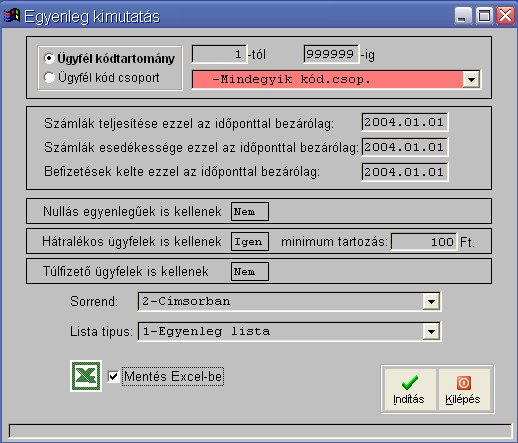The image size is (518, 443).
Task: Click the Sorrend: label
Action: pos(94,301)
